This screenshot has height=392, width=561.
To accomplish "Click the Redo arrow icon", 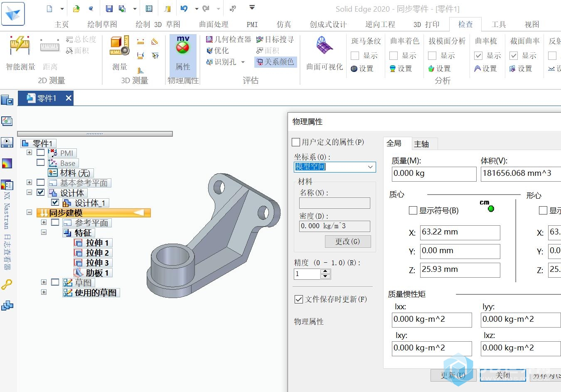I will pos(206,9).
